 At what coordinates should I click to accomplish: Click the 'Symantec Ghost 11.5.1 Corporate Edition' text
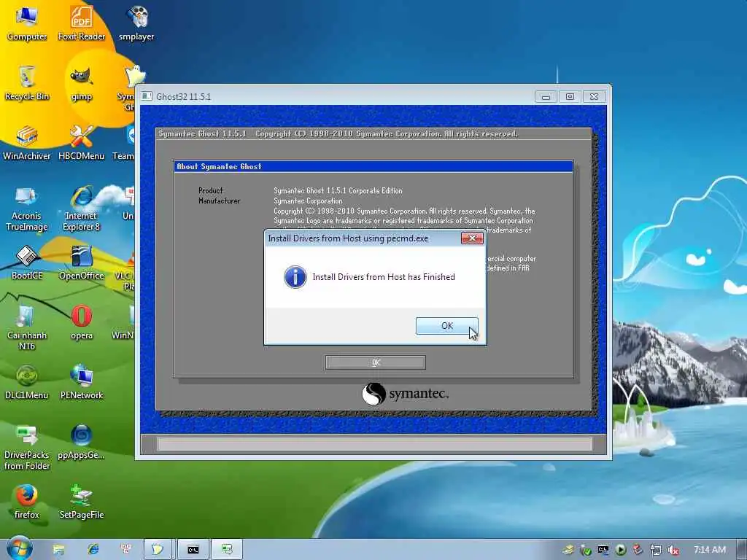click(x=338, y=190)
